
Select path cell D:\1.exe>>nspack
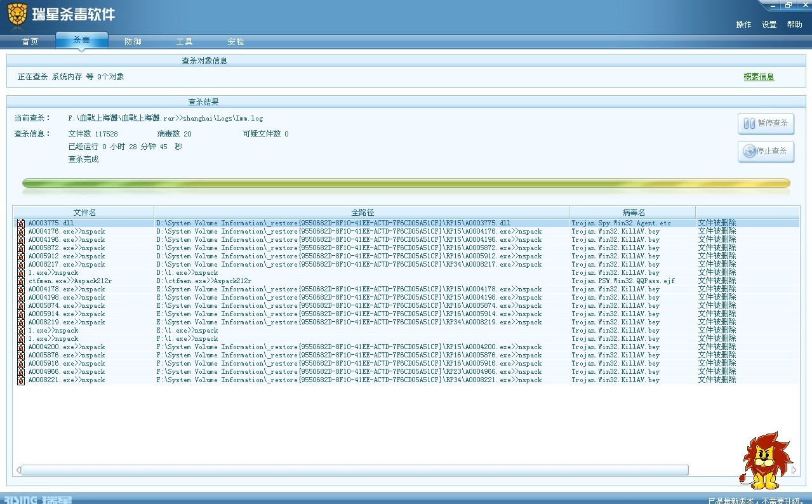(187, 273)
